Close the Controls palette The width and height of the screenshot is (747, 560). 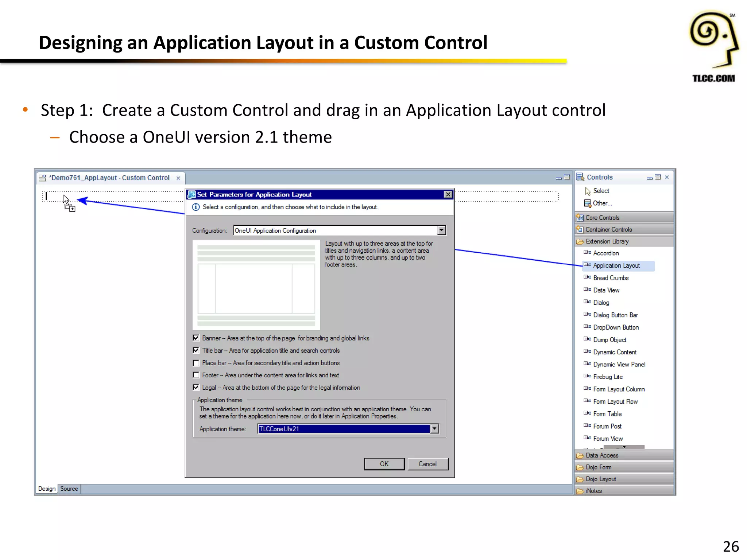(x=667, y=177)
